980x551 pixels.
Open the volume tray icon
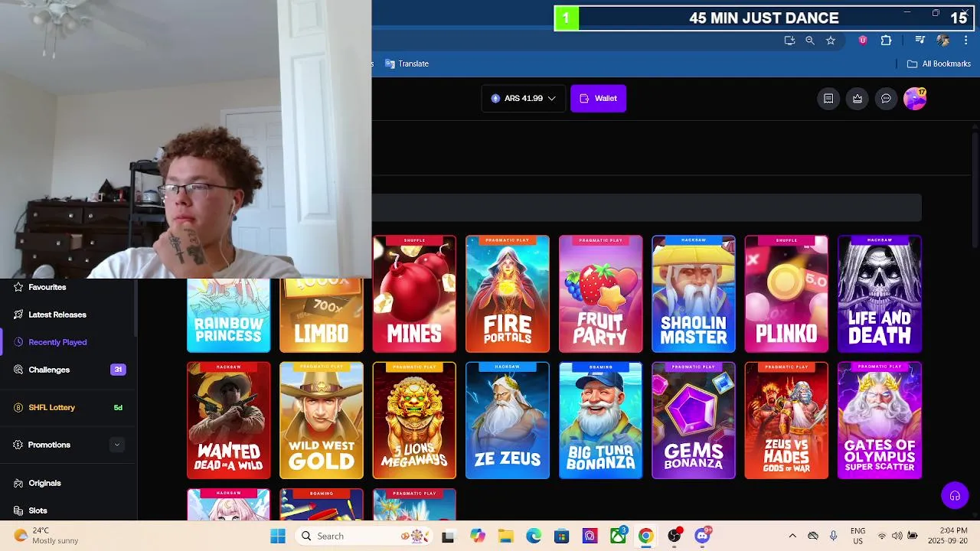pyautogui.click(x=897, y=536)
